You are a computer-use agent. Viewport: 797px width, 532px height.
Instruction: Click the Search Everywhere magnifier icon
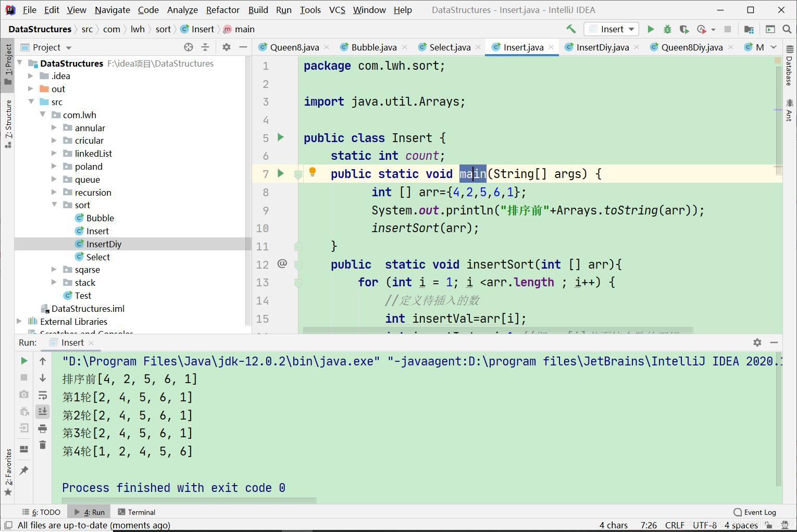click(787, 29)
